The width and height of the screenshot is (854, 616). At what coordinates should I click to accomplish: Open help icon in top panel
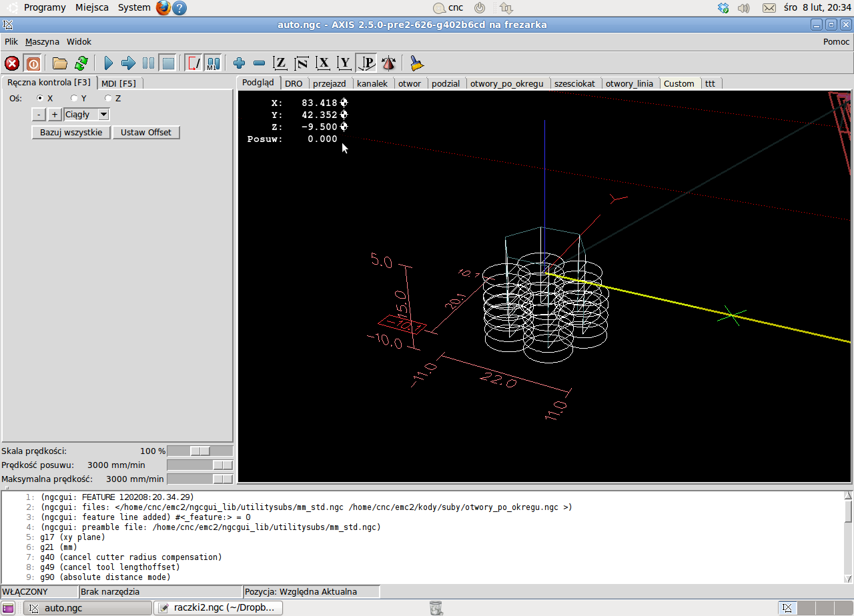click(x=179, y=8)
